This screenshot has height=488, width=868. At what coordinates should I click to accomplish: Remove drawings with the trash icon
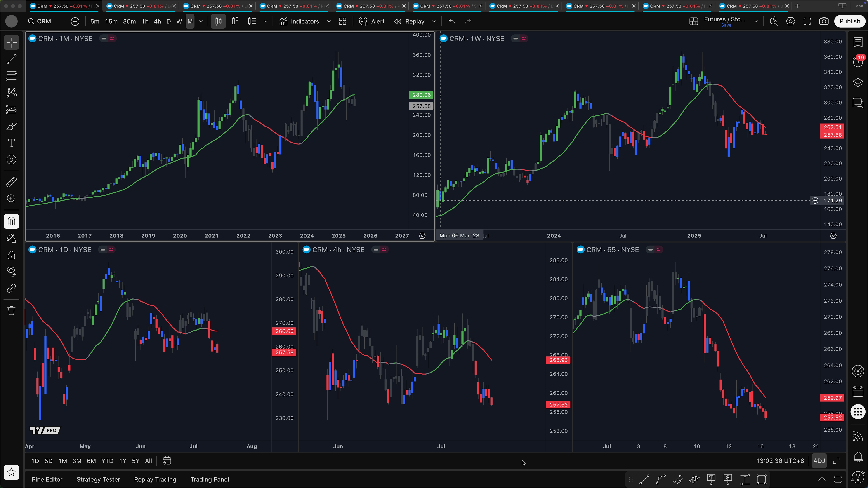(12, 310)
